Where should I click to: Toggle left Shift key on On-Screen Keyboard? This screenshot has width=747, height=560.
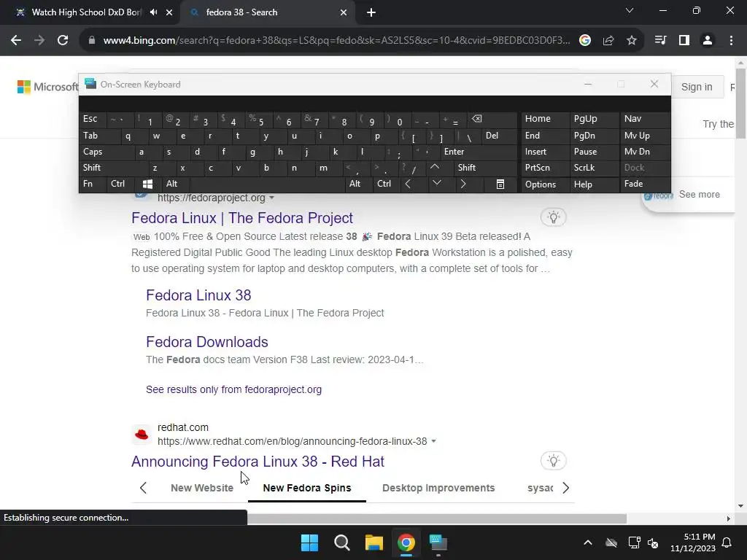113,167
